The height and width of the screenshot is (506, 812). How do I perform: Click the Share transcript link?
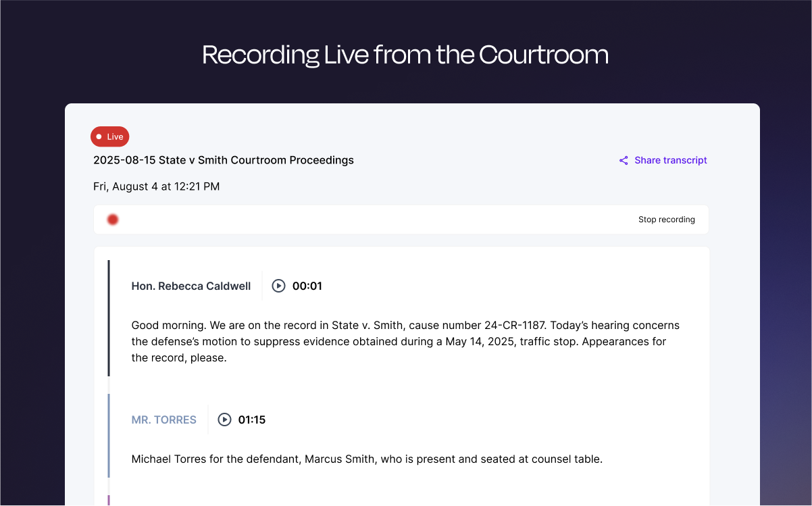(x=663, y=160)
